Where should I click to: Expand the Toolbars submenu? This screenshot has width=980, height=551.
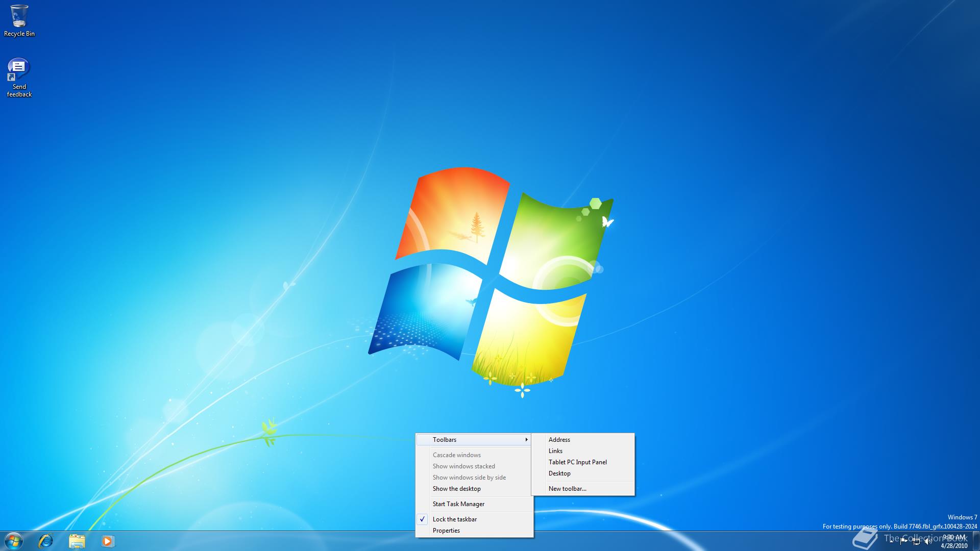[x=475, y=440]
